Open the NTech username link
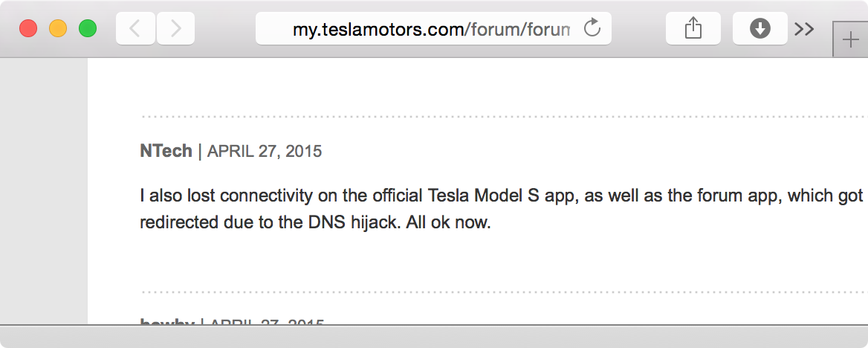The width and height of the screenshot is (868, 348). coord(166,151)
